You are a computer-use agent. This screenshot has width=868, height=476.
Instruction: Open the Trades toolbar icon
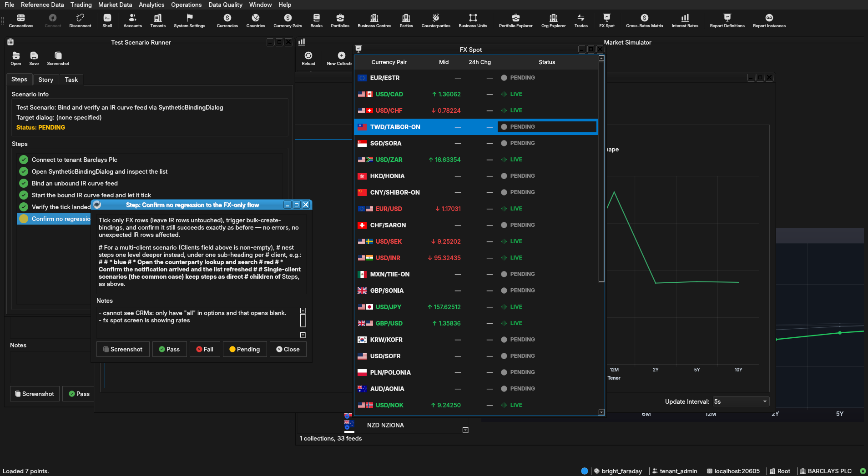pos(581,21)
